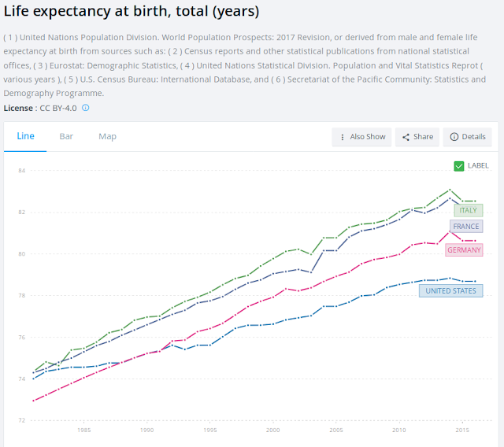Click the info icon in Details button
The height and width of the screenshot is (447, 504).
(454, 137)
